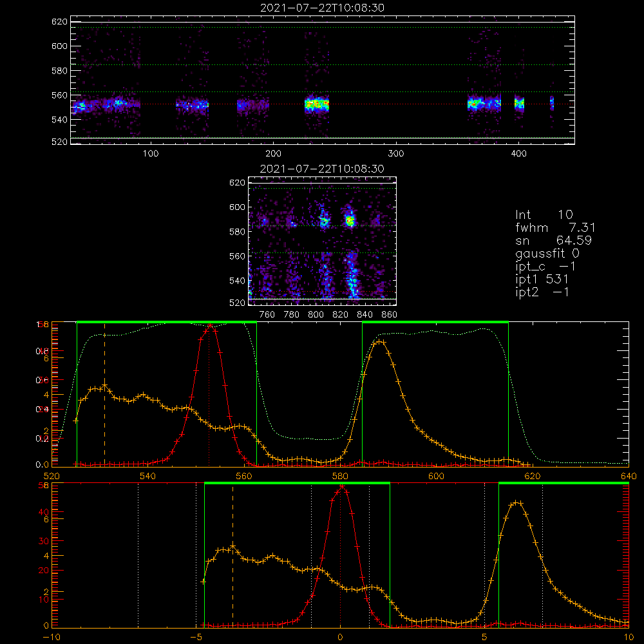This screenshot has height=644, width=644.
Task: Click red y-axis label 20 on bottom plot
Action: 44,571
